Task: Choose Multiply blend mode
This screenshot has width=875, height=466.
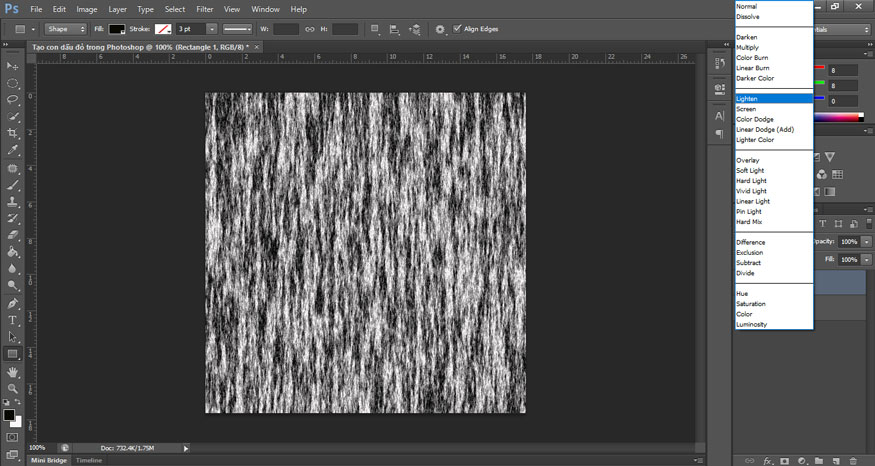Action: click(773, 47)
